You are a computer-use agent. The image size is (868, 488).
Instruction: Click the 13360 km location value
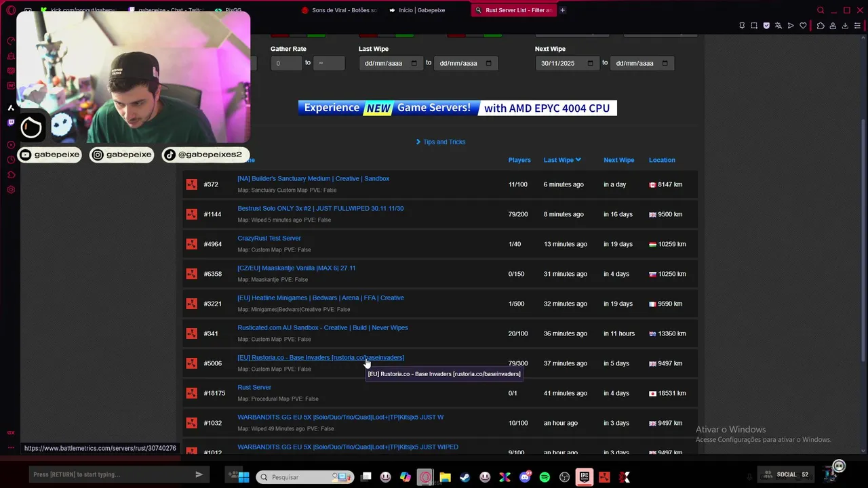[x=671, y=333]
